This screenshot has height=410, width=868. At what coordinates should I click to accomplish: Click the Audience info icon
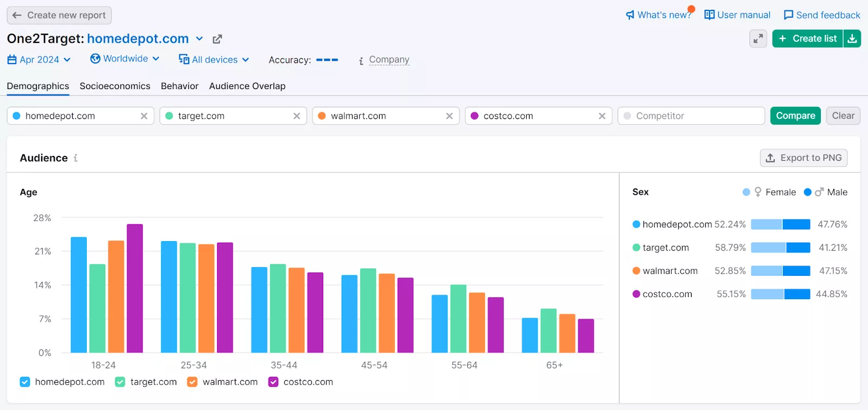75,158
